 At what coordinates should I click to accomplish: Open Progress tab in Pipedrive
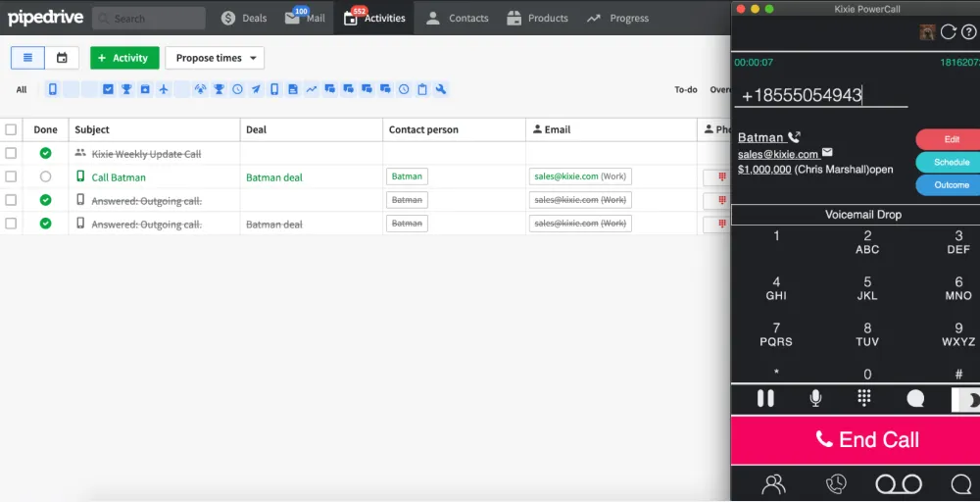(x=617, y=18)
